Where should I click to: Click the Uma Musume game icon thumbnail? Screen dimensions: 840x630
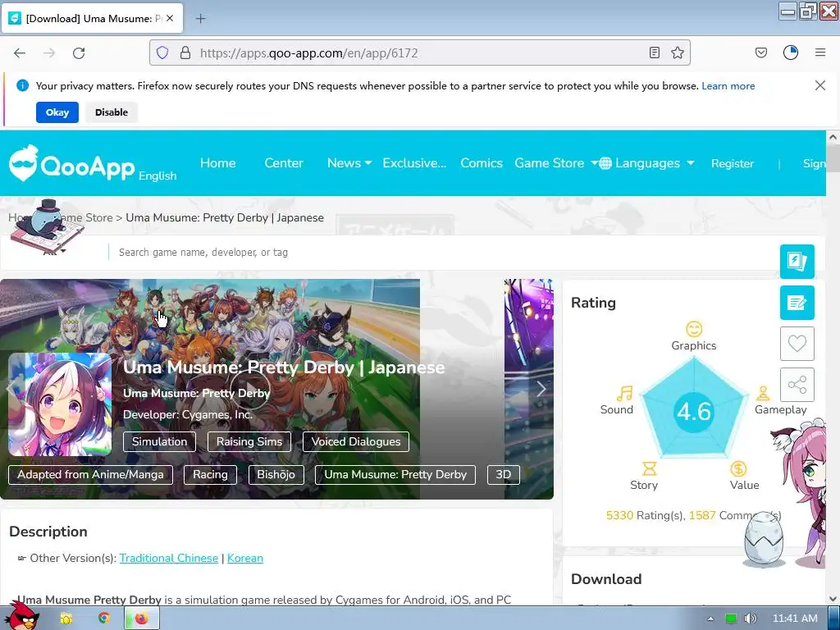[60, 404]
